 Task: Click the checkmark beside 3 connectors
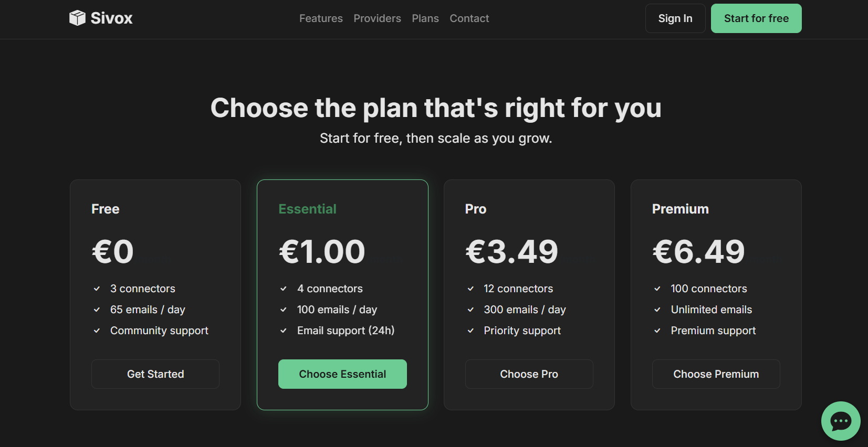(97, 289)
